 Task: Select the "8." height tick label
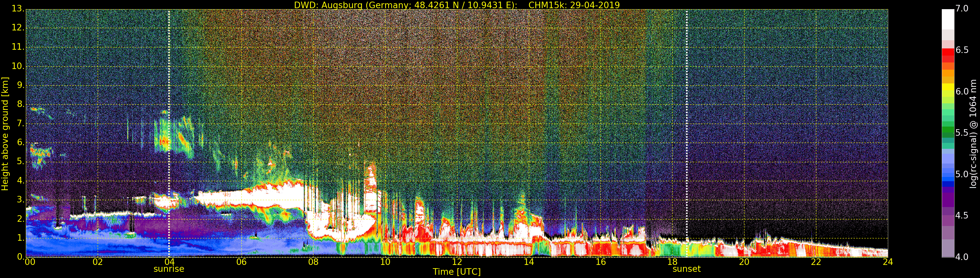[x=21, y=104]
